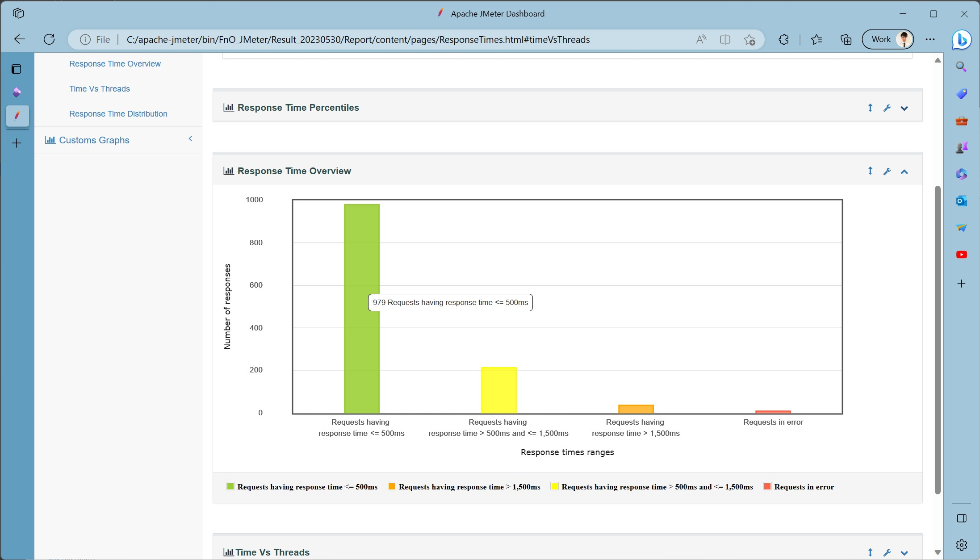Toggle legend series Requests in error
Screen dimensions: 980x560
pos(799,487)
